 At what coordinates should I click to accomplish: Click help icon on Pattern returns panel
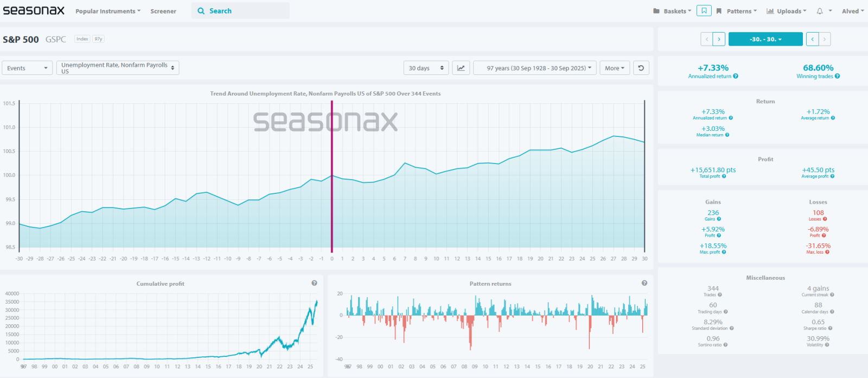tap(644, 283)
